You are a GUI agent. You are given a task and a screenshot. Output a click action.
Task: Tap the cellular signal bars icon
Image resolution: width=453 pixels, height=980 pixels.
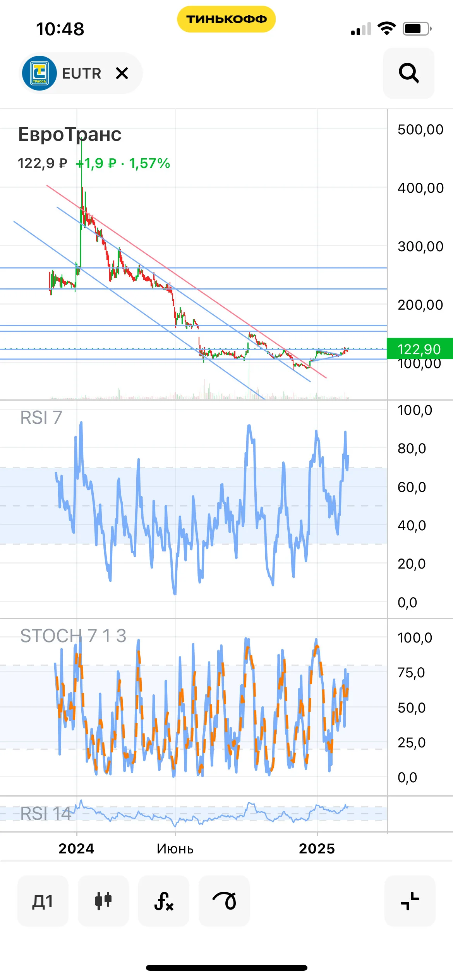point(361,29)
